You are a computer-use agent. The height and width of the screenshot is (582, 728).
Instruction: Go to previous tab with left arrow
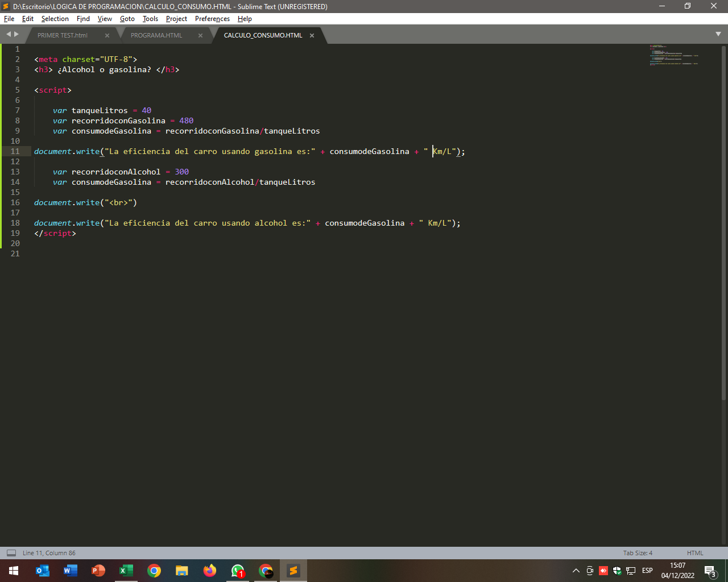[9, 34]
